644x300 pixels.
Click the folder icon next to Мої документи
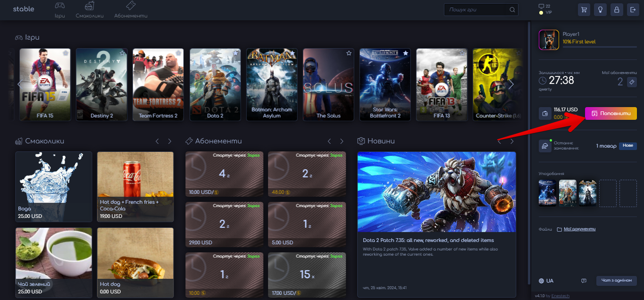tap(559, 229)
